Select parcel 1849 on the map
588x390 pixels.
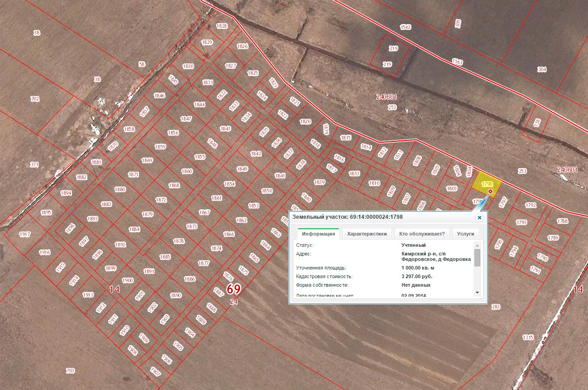(242, 169)
